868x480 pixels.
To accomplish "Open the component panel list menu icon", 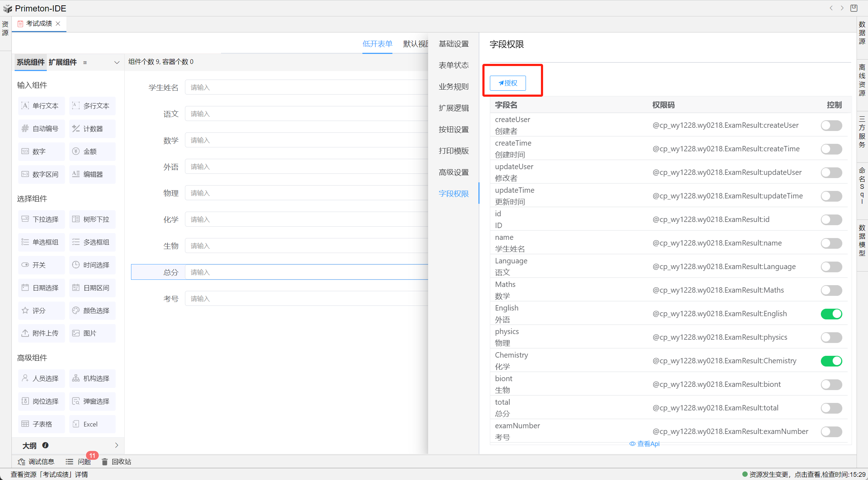I will (85, 62).
